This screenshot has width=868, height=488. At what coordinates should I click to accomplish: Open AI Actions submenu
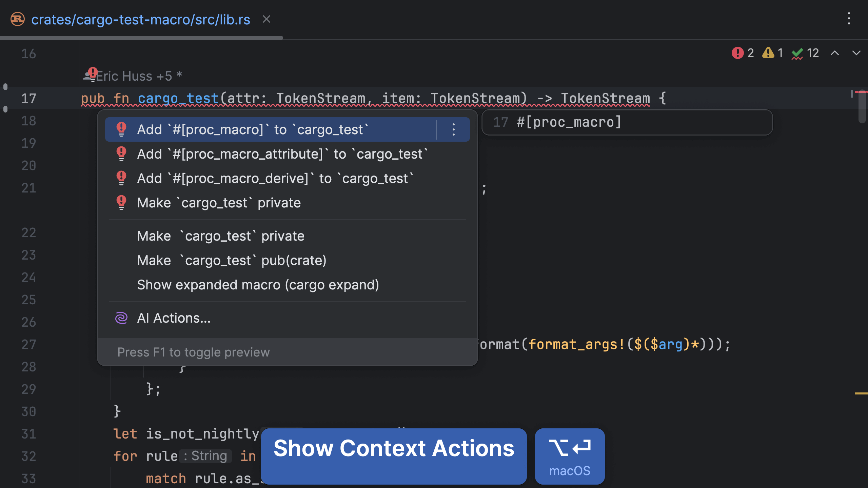tap(174, 318)
